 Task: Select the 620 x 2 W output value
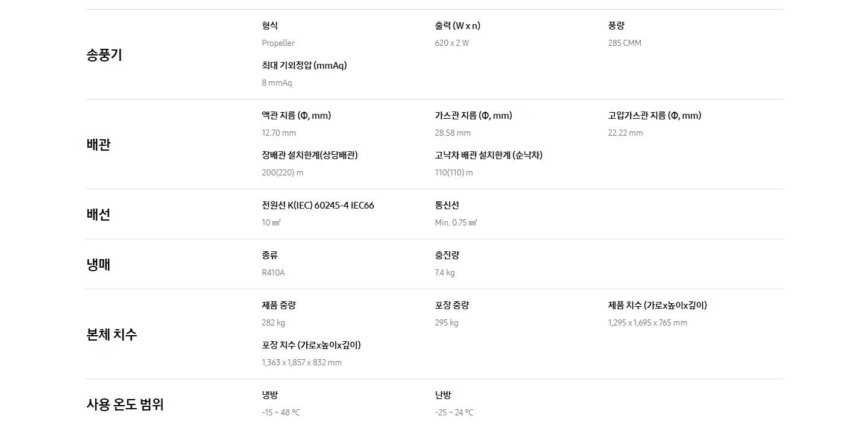pos(452,43)
